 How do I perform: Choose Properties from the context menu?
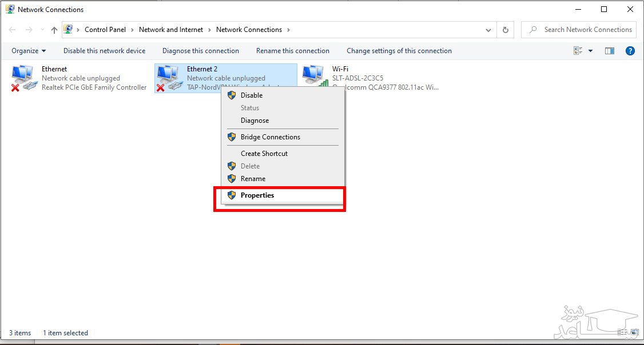(257, 195)
